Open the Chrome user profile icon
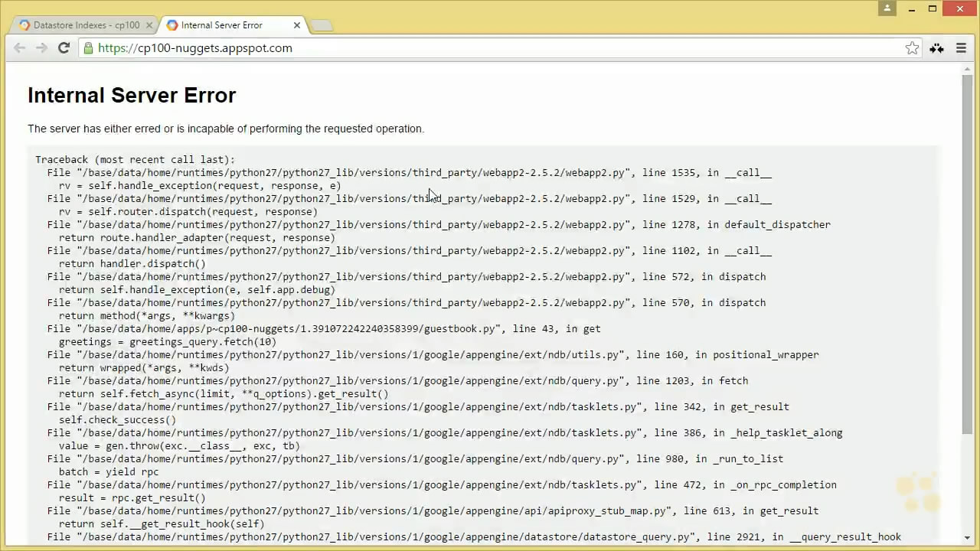Viewport: 980px width, 551px height. pos(887,8)
